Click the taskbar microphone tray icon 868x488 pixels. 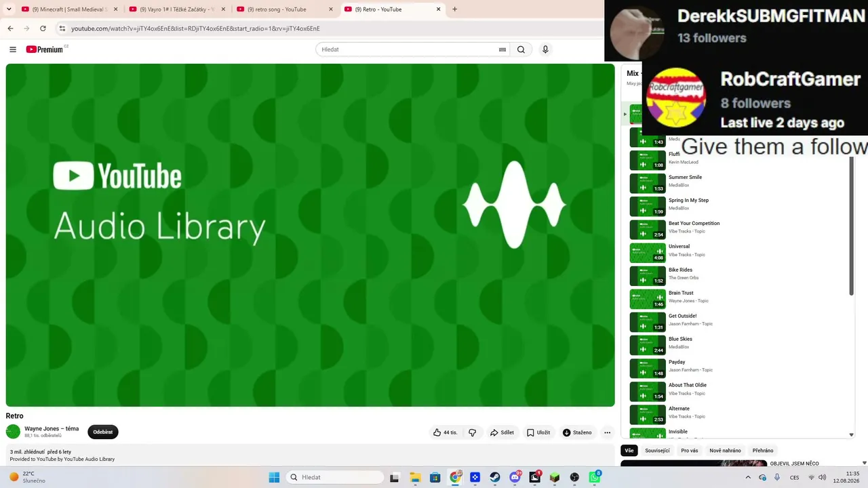[x=777, y=477]
